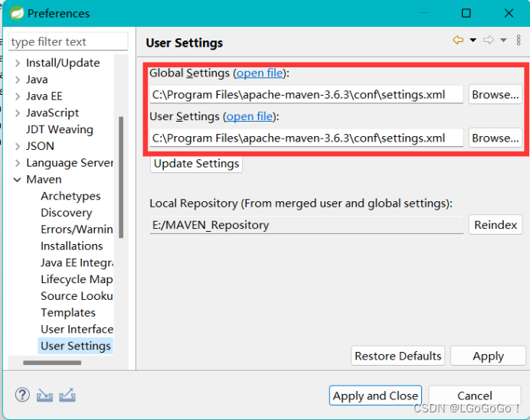Click the import preferences icon
Viewport: 530px width, 420px height.
(45, 396)
